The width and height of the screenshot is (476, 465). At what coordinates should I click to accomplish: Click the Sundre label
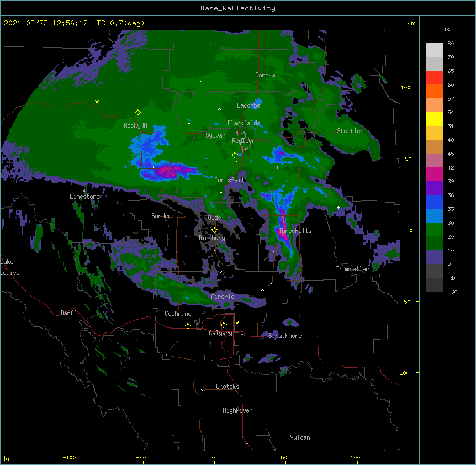pyautogui.click(x=161, y=216)
